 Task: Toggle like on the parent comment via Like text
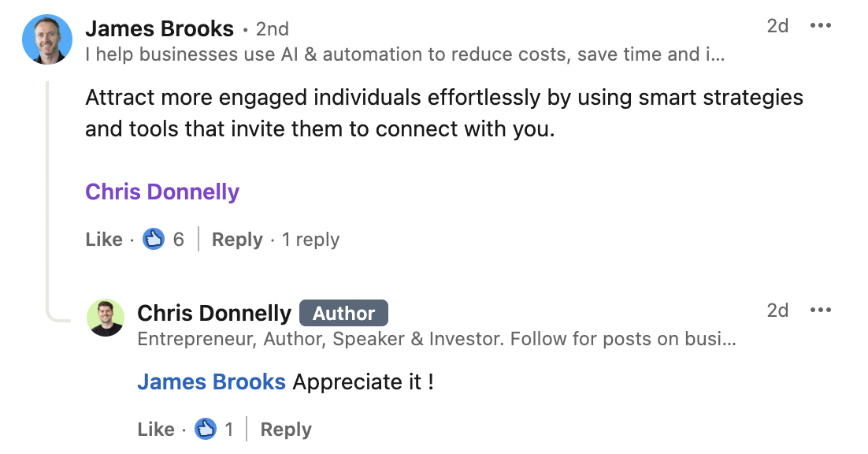(103, 239)
